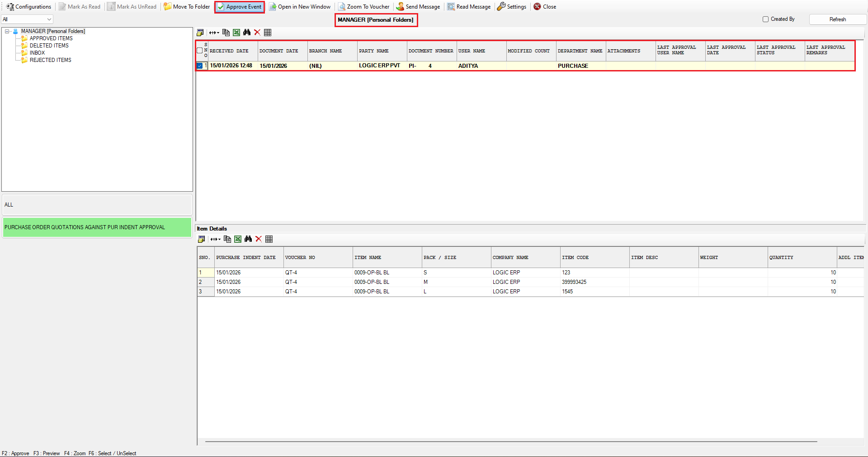The height and width of the screenshot is (457, 868).
Task: Collapse the MANAGER Personal Folders tree node
Action: coord(7,31)
